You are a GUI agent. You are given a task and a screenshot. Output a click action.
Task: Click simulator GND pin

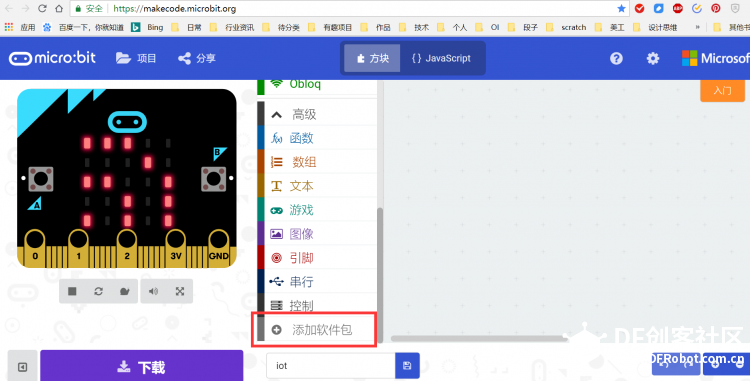coord(219,248)
